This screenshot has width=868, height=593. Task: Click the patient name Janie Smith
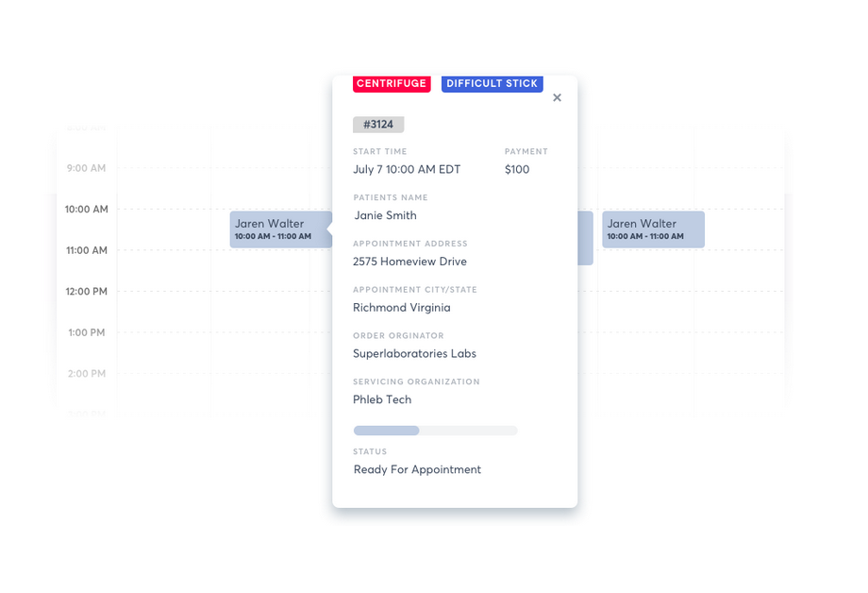tap(385, 215)
